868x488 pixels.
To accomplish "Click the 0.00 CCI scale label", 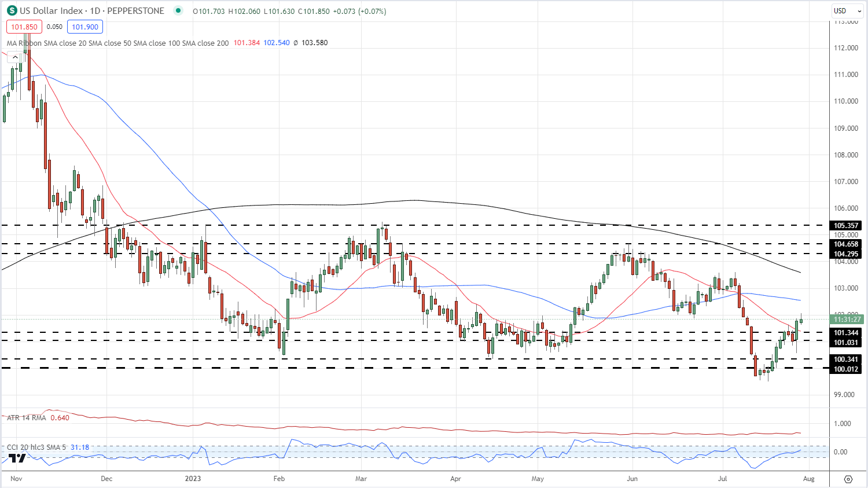I will click(x=840, y=452).
